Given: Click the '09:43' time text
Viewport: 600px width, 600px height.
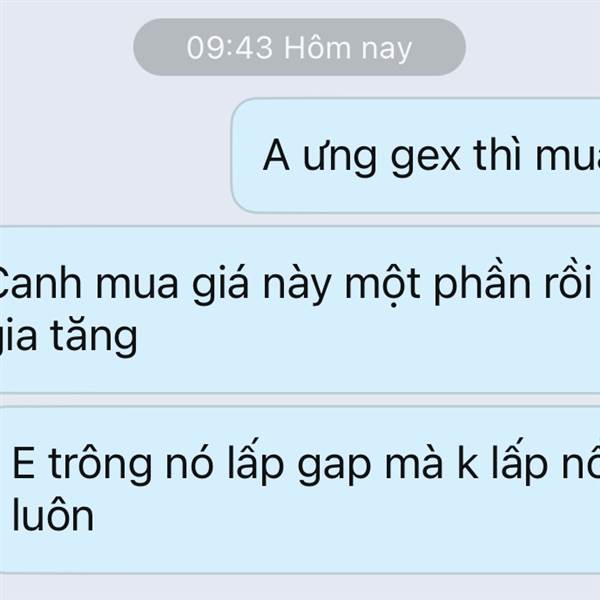Looking at the screenshot, I should tap(230, 48).
